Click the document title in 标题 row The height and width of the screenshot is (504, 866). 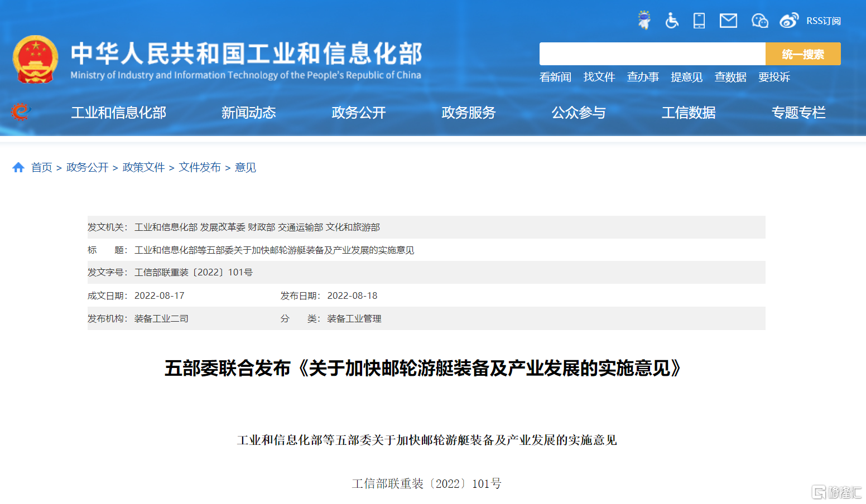point(275,250)
